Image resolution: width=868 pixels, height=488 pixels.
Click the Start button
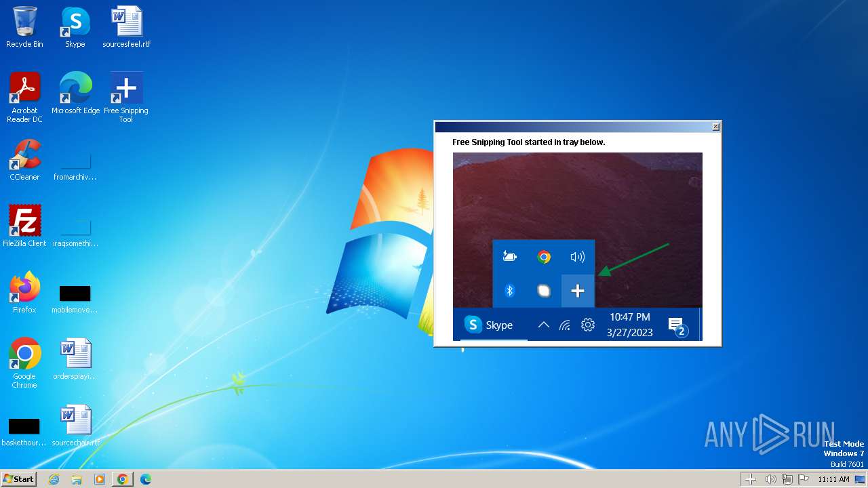point(18,479)
